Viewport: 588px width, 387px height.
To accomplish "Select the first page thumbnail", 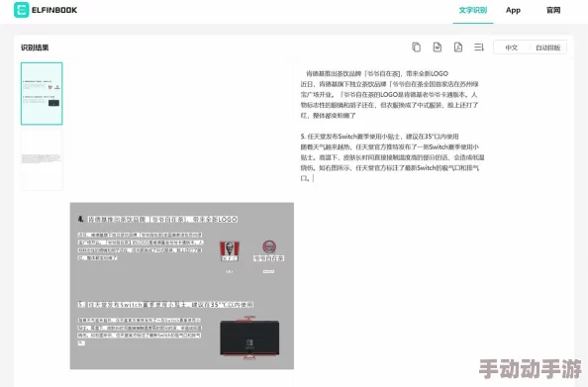I will 42,94.
